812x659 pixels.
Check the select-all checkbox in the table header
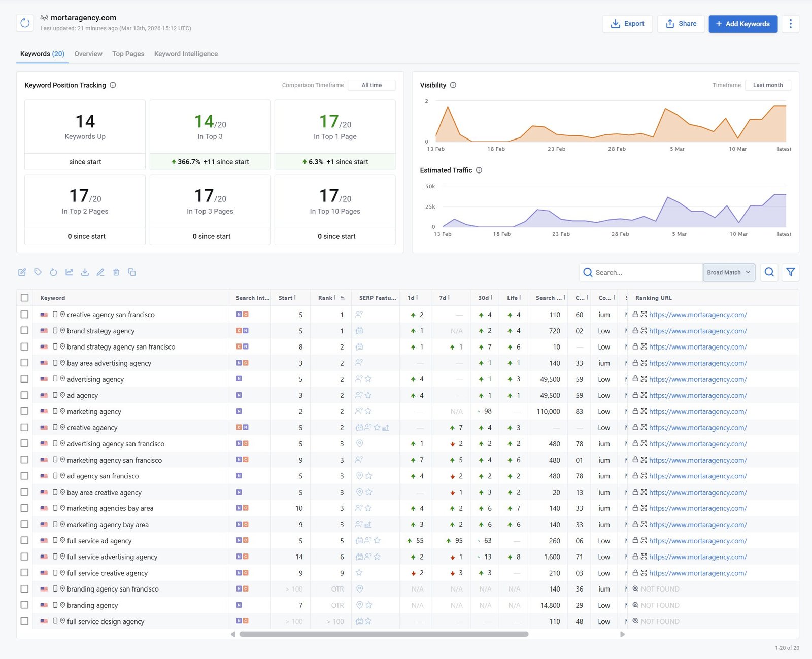pyautogui.click(x=24, y=298)
